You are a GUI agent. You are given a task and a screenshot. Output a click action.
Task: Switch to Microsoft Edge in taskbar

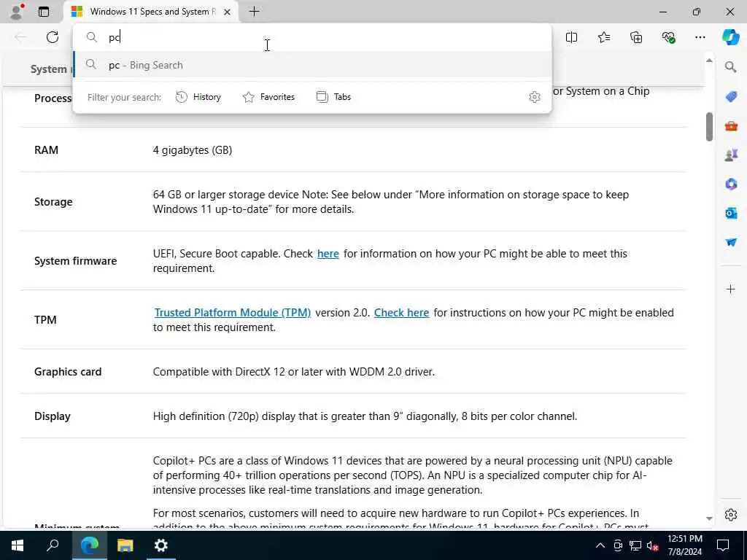(89, 545)
